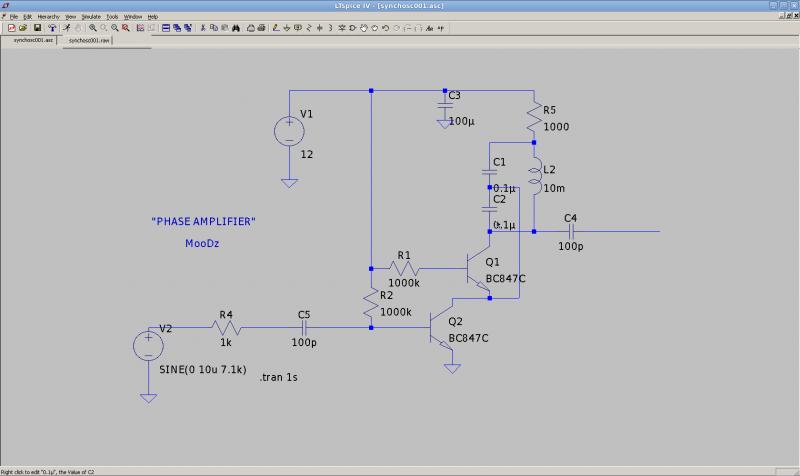
Task: Open Find with the binoculars icon
Action: point(236,28)
